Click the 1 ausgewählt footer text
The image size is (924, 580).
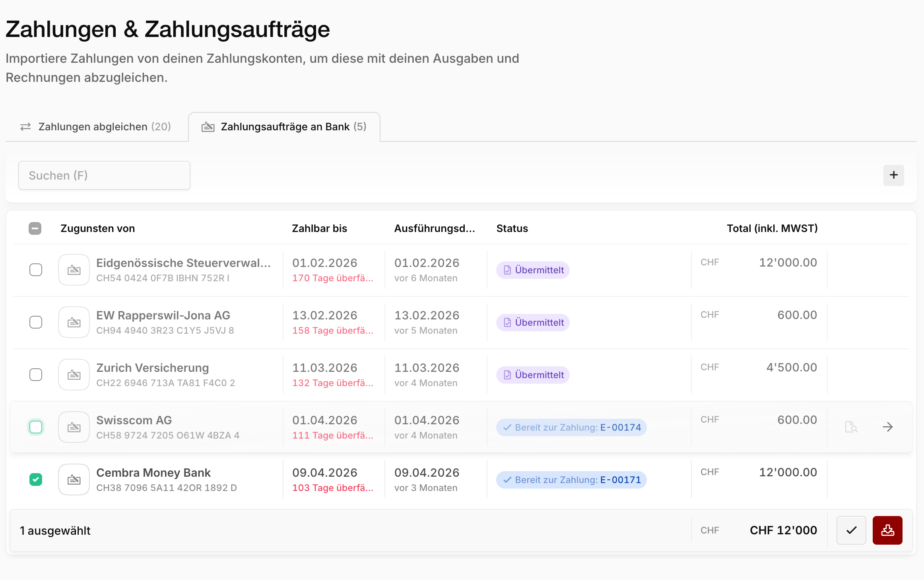click(x=55, y=531)
